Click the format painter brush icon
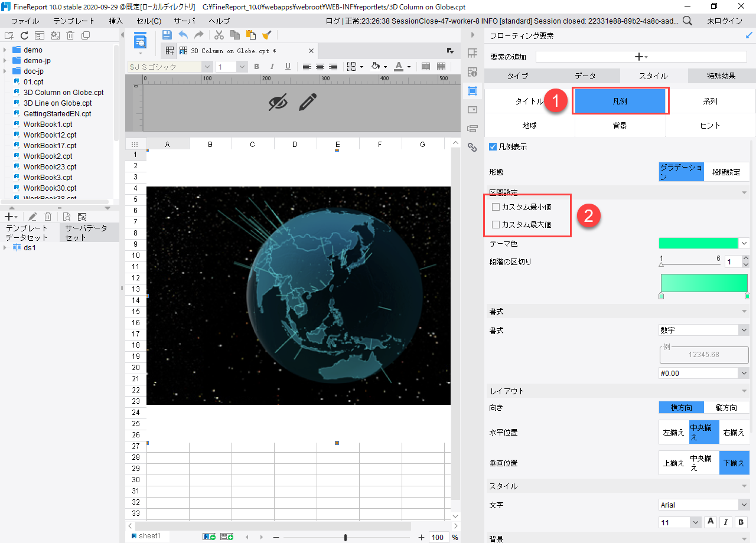The height and width of the screenshot is (543, 756). pos(266,35)
